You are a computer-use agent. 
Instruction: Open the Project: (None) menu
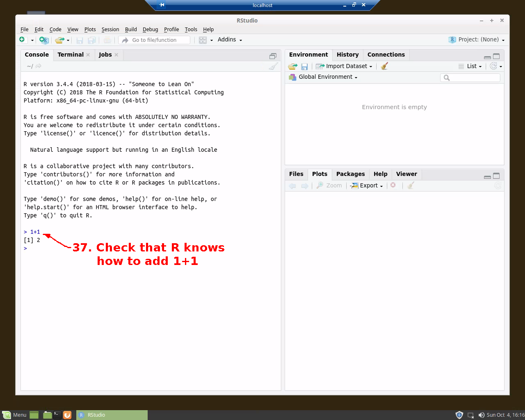pyautogui.click(x=477, y=40)
